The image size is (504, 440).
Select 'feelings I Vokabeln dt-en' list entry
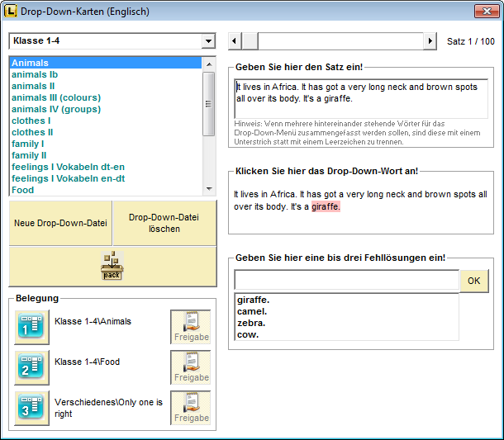[x=69, y=167]
